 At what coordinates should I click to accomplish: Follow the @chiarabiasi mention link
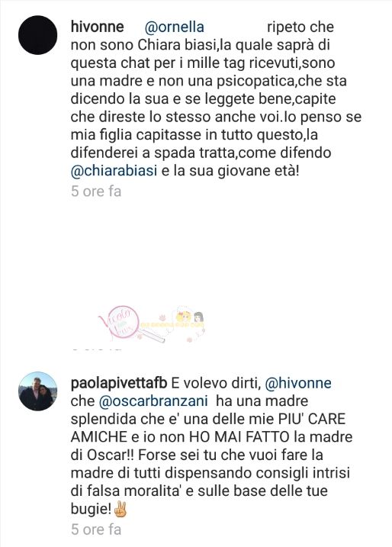pyautogui.click(x=114, y=171)
